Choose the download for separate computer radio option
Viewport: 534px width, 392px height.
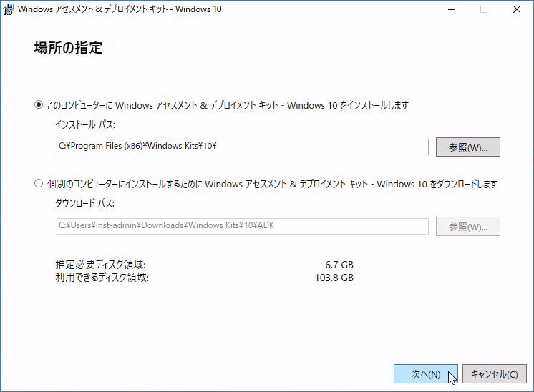coord(39,184)
